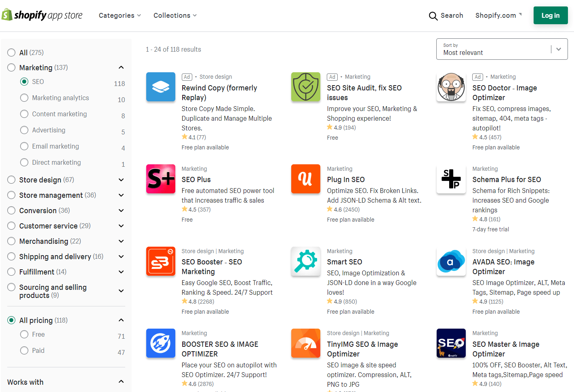Open the Sort by dropdown
Screen dimensions: 574x392
502,49
